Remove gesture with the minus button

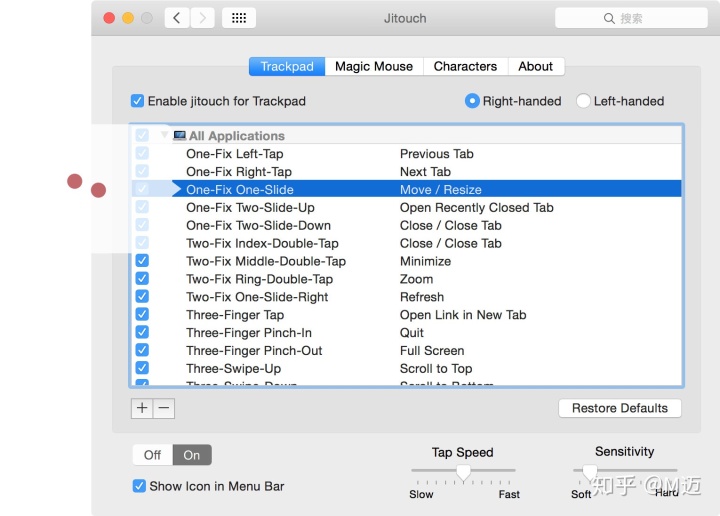click(x=164, y=408)
